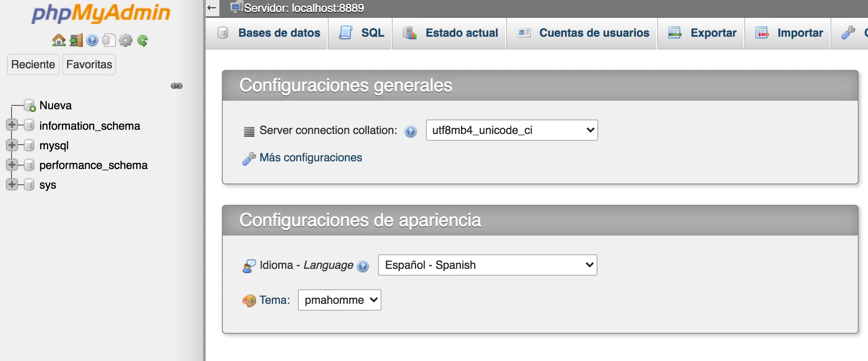This screenshot has width=868, height=361.
Task: Click the information_schema database icon
Action: (x=29, y=125)
